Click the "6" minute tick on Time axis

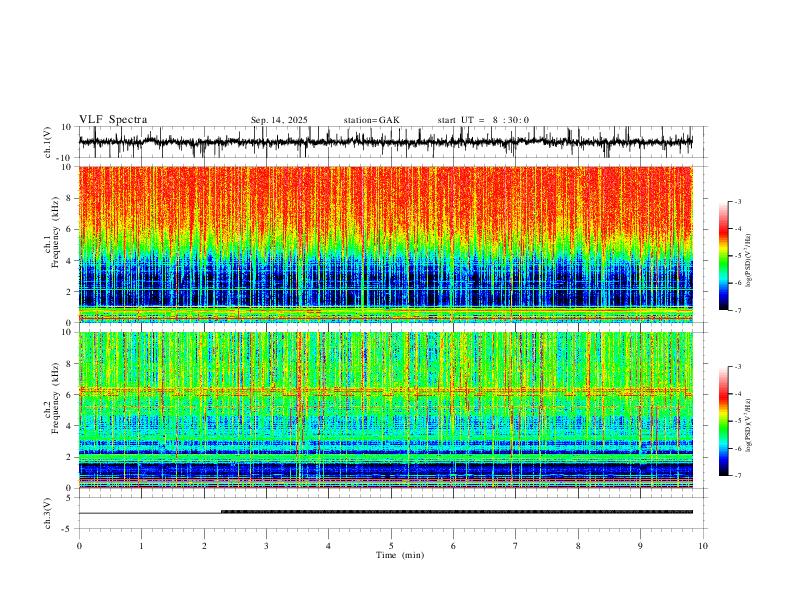(x=453, y=546)
